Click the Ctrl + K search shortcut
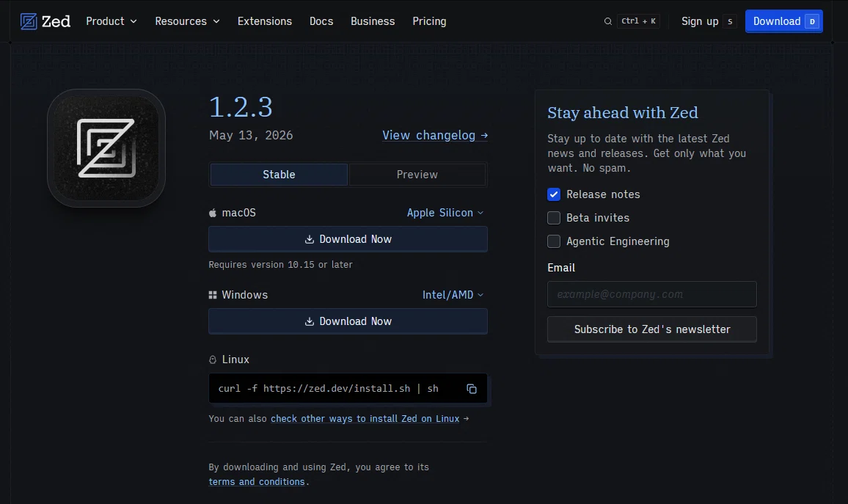 (x=638, y=21)
